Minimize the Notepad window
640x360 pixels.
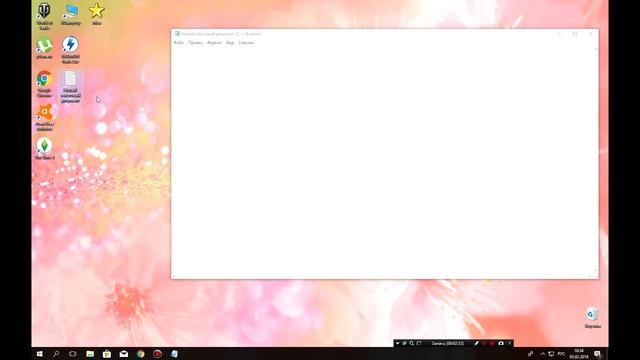(560, 34)
